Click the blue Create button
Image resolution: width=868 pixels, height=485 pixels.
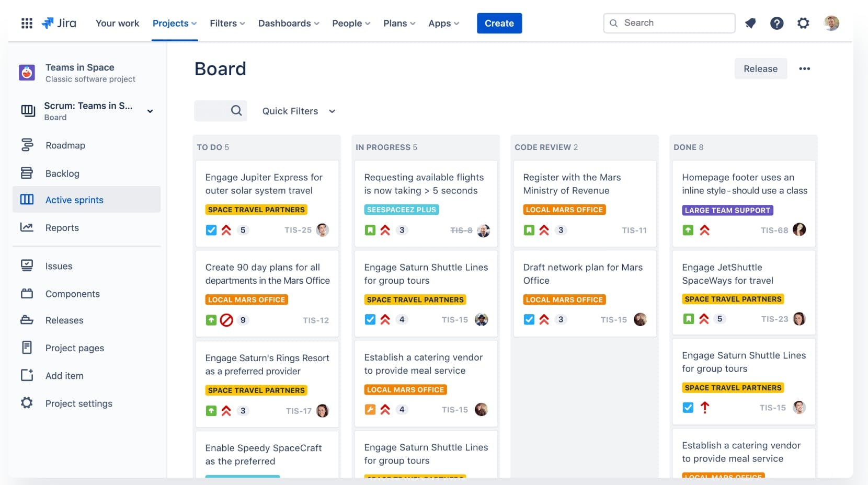tap(499, 23)
